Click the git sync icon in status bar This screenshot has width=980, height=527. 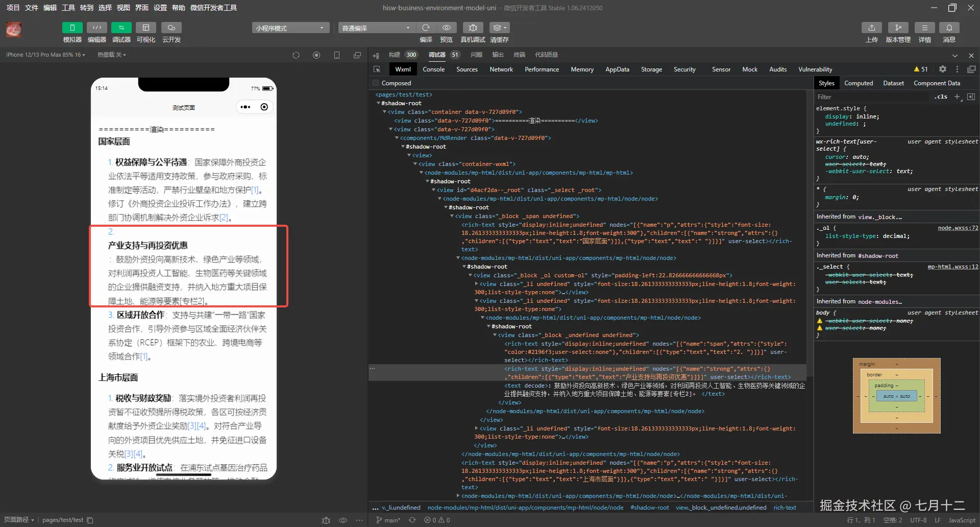point(412,520)
